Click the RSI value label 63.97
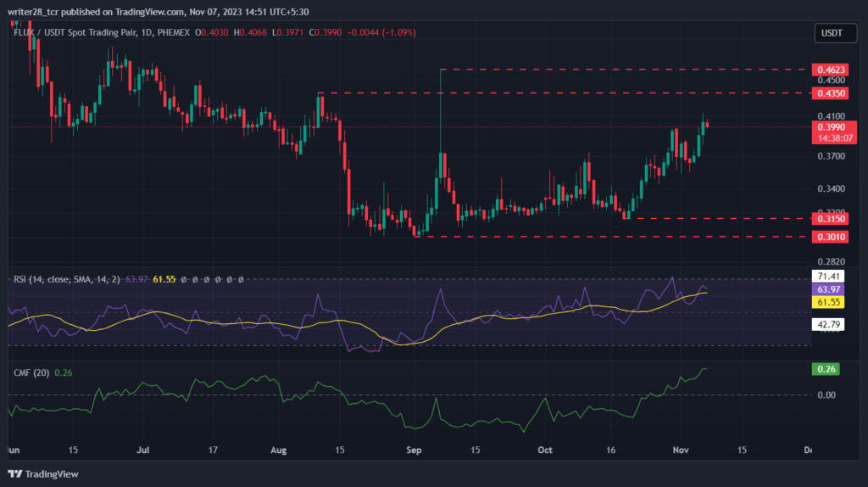This screenshot has width=868, height=487. [x=828, y=290]
